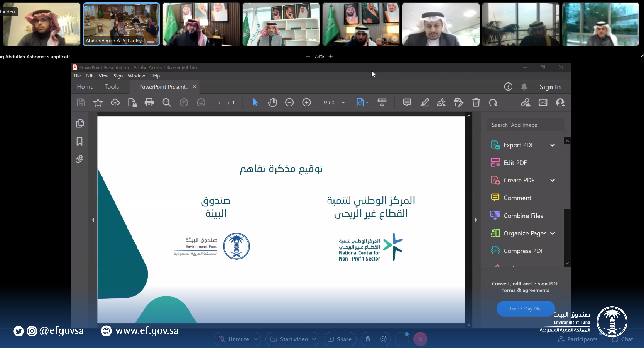The height and width of the screenshot is (348, 644).
Task: Click the Send file by email icon
Action: point(543,103)
